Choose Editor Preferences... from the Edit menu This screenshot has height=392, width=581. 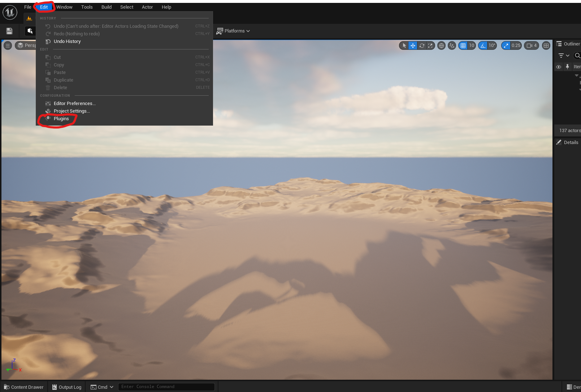124,104
